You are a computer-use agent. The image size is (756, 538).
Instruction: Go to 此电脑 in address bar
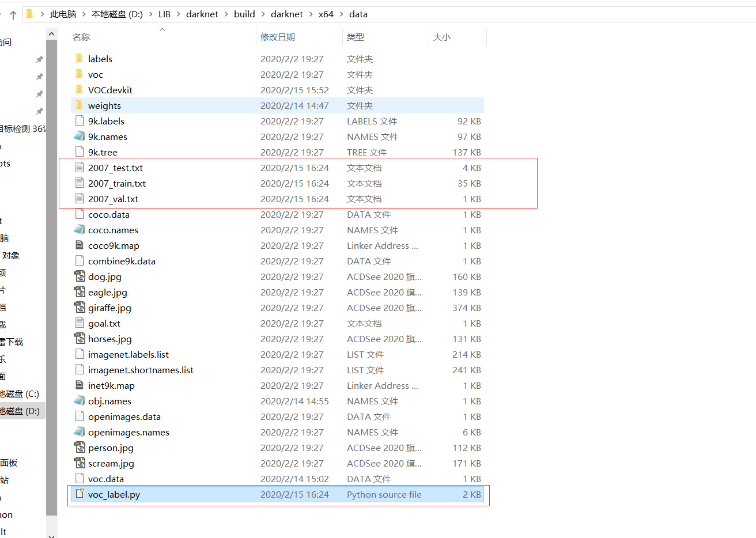point(63,14)
